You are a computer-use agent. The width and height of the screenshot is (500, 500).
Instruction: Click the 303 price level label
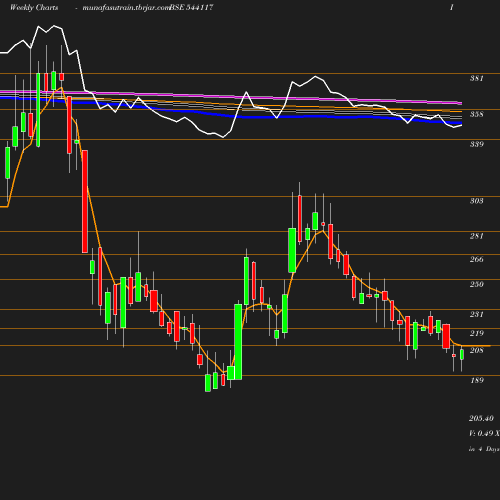477,201
